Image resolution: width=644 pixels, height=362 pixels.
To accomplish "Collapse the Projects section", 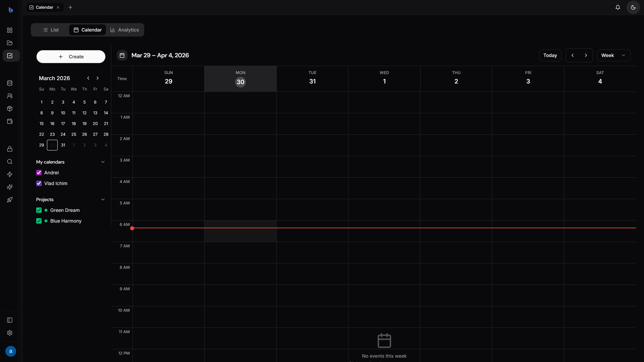I will point(103,199).
